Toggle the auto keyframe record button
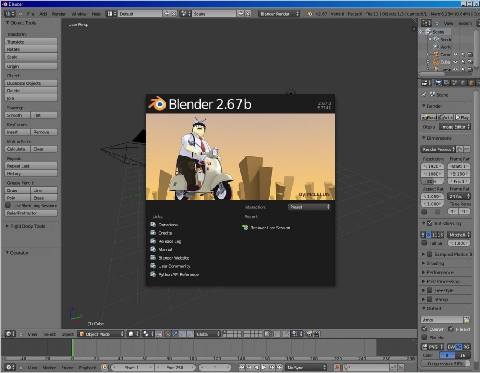 (337, 367)
